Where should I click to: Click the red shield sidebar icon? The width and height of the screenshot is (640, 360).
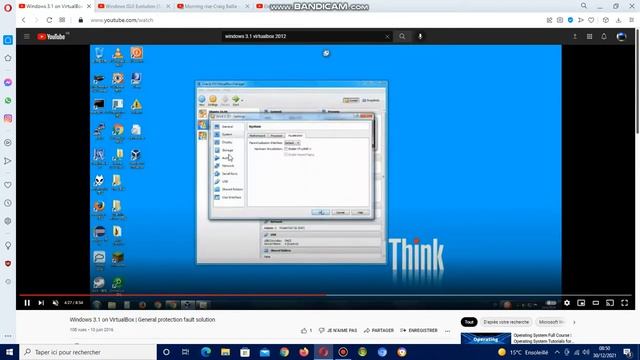pos(8,264)
